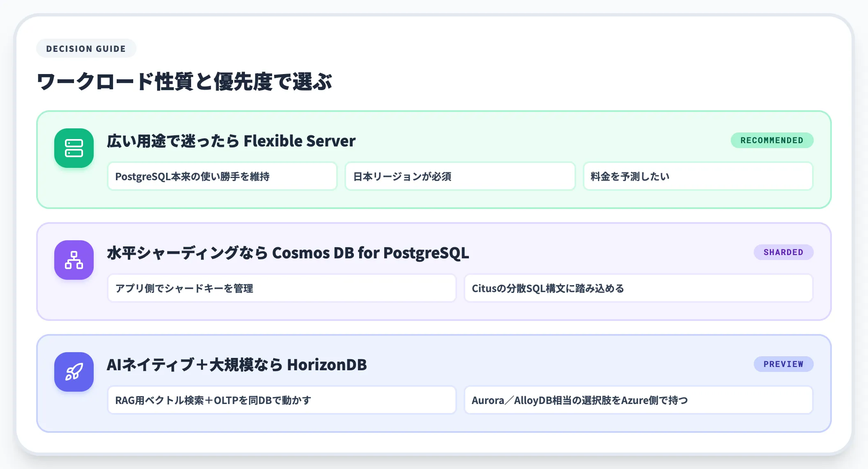Select the '料金を予測したい' chip
Viewport: 868px width, 469px height.
[698, 176]
